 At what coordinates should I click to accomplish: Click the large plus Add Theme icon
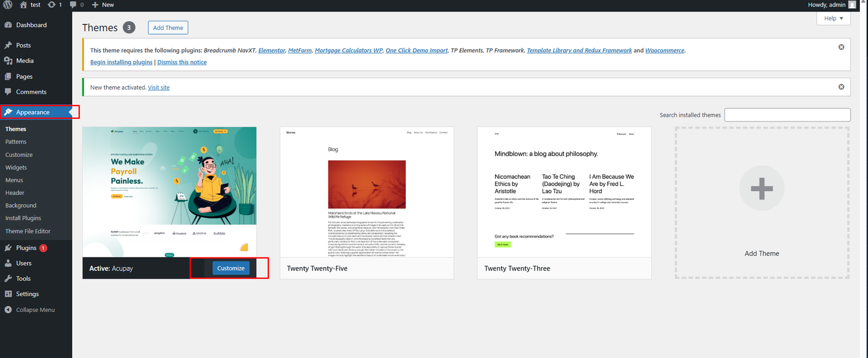[x=762, y=189]
